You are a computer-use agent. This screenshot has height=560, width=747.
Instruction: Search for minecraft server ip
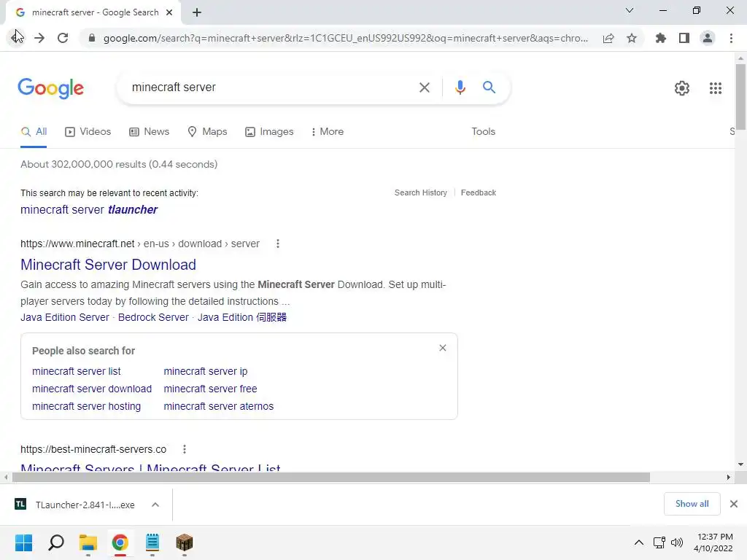[205, 371]
